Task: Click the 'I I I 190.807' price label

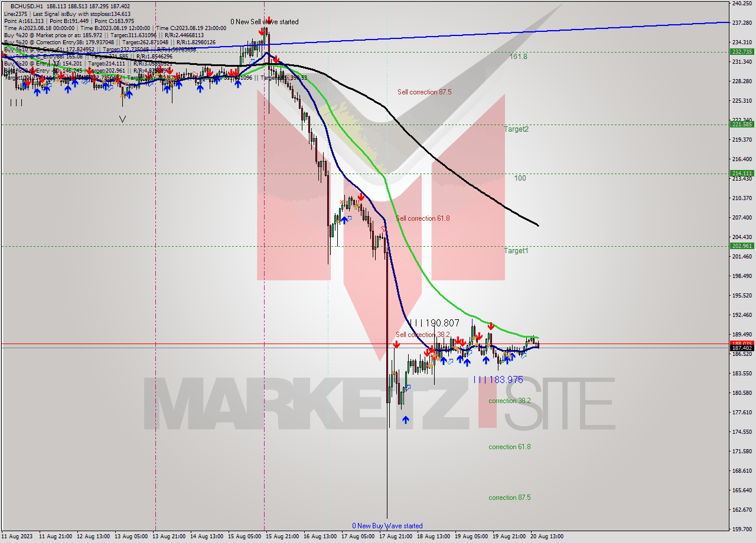Action: coord(434,323)
